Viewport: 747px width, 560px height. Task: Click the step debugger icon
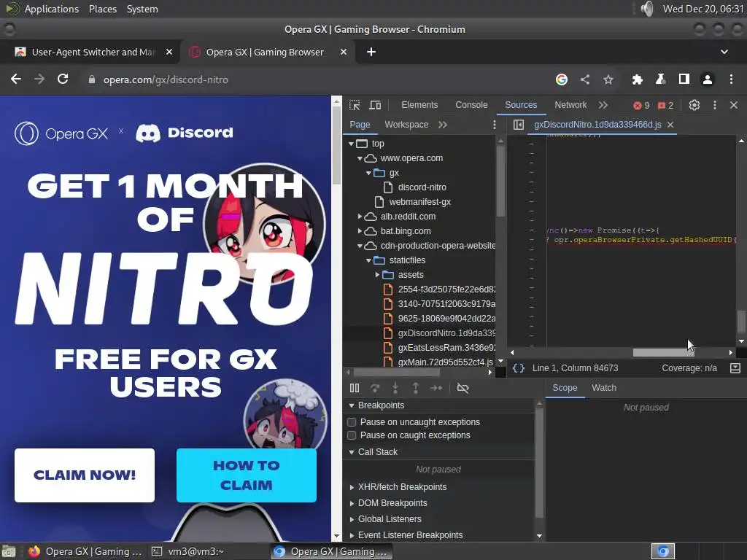(x=436, y=388)
